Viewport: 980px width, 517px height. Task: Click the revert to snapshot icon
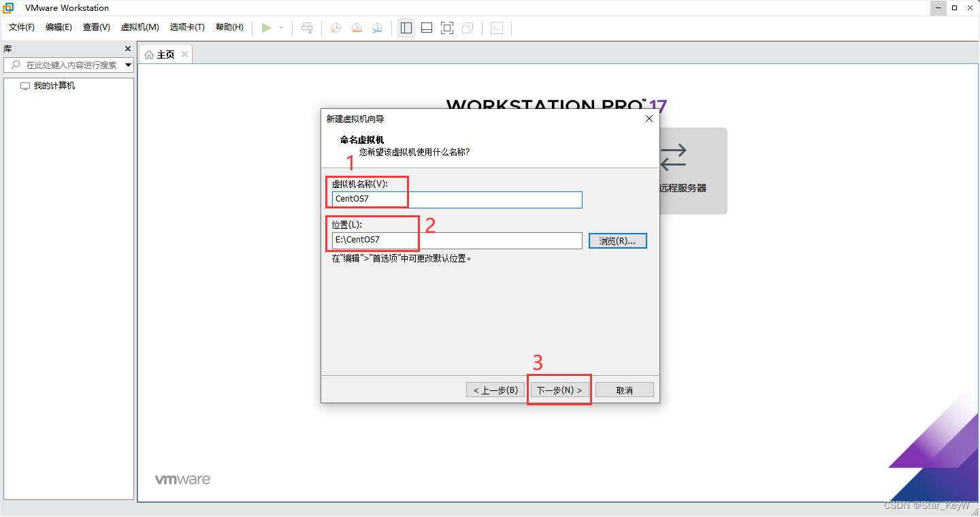pos(356,28)
